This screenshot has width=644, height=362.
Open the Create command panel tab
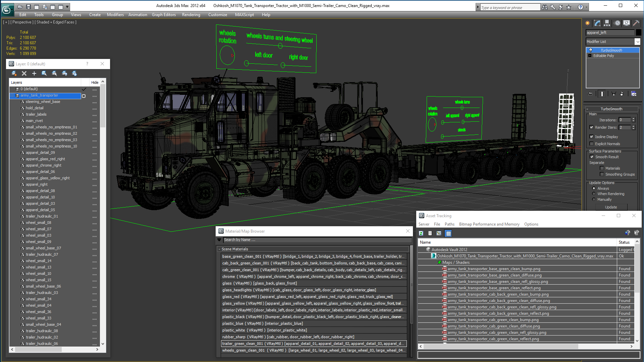[588, 23]
